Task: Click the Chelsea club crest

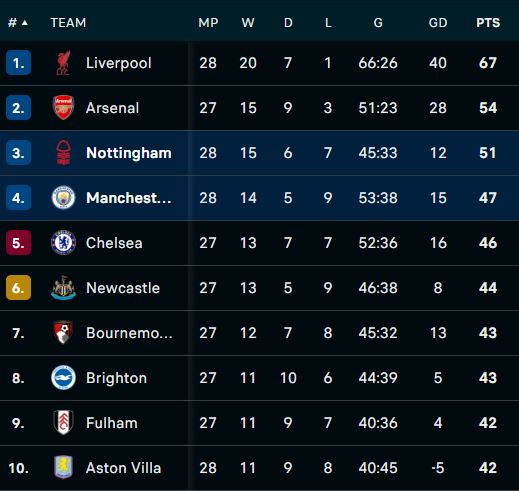Action: [x=63, y=243]
